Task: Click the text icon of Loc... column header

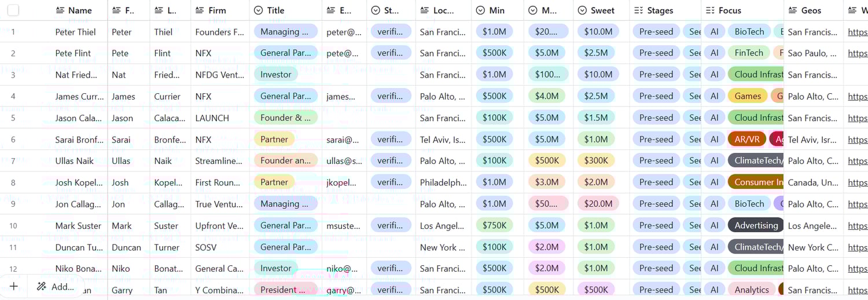Action: [x=425, y=10]
